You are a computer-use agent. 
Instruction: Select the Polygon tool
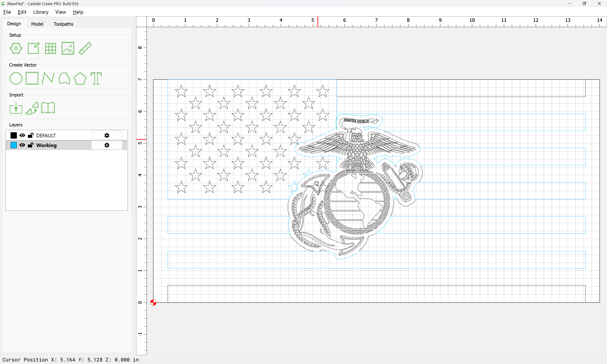[80, 79]
